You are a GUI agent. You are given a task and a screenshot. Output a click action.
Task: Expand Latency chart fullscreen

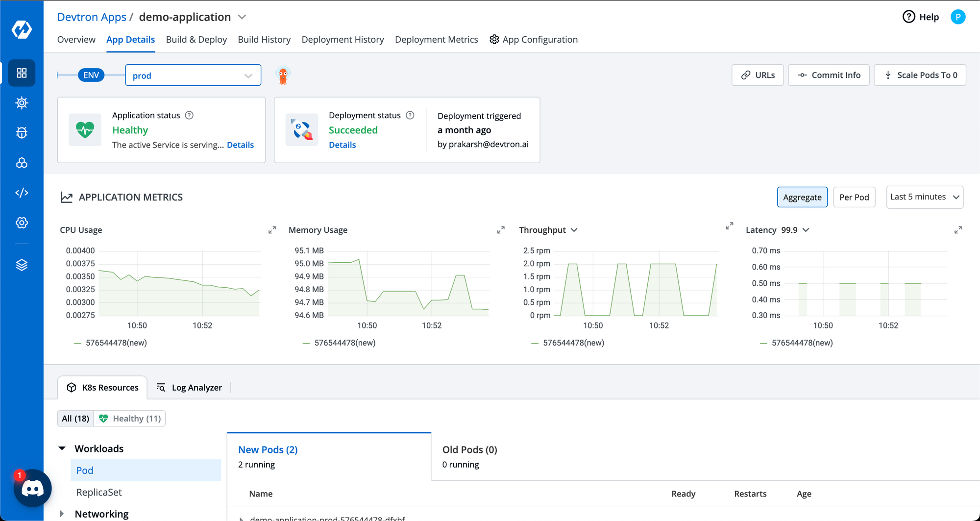958,230
